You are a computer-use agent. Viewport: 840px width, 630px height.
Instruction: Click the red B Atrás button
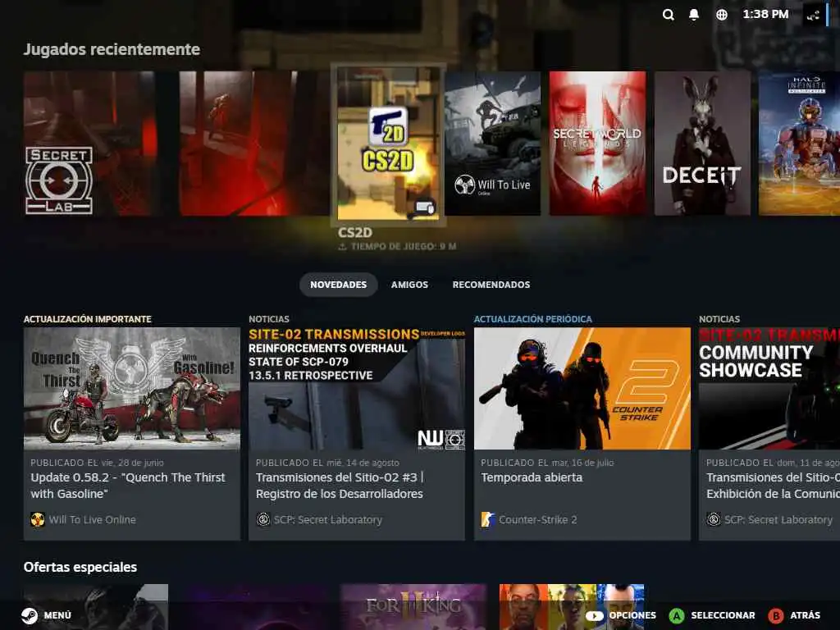775,615
